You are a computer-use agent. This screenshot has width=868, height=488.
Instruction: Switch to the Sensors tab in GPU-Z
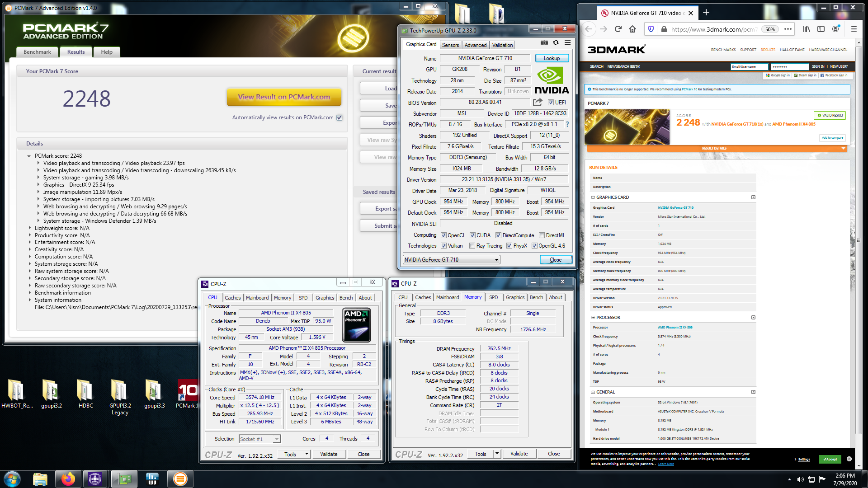pos(450,45)
